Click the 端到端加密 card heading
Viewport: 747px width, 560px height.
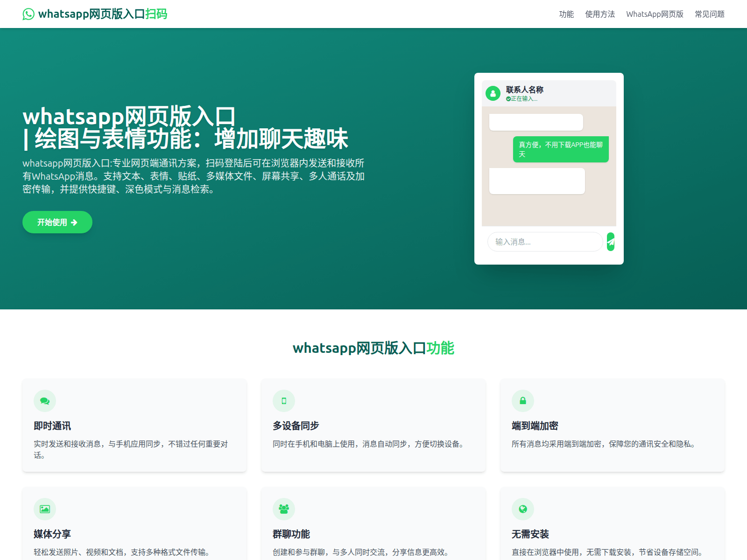[535, 426]
